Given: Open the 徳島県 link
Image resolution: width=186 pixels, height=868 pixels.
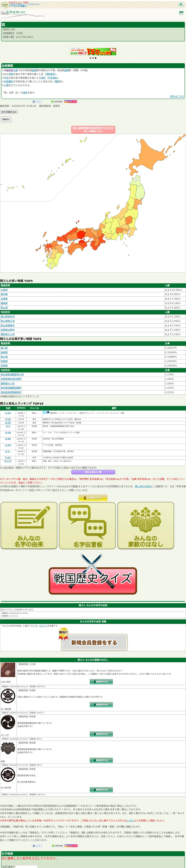Looking at the screenshot, I should tap(4, 361).
